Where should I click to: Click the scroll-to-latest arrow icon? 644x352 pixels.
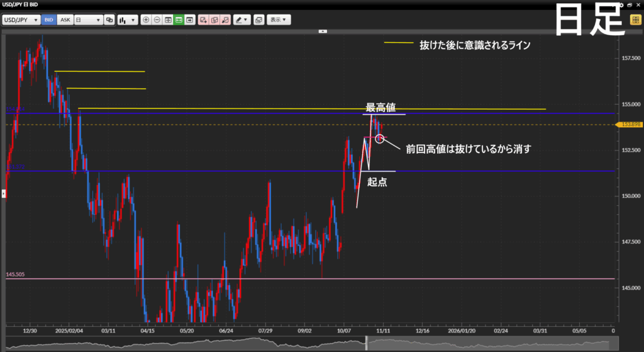(190, 20)
